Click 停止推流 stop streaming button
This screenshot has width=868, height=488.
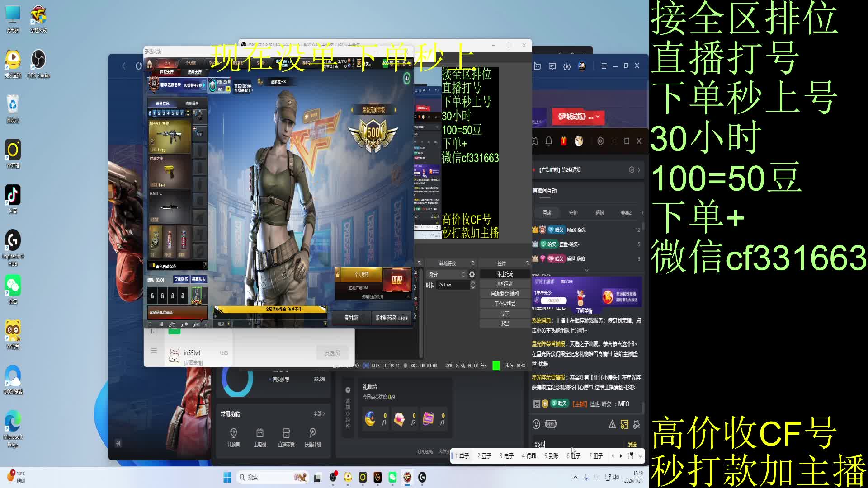coord(505,274)
